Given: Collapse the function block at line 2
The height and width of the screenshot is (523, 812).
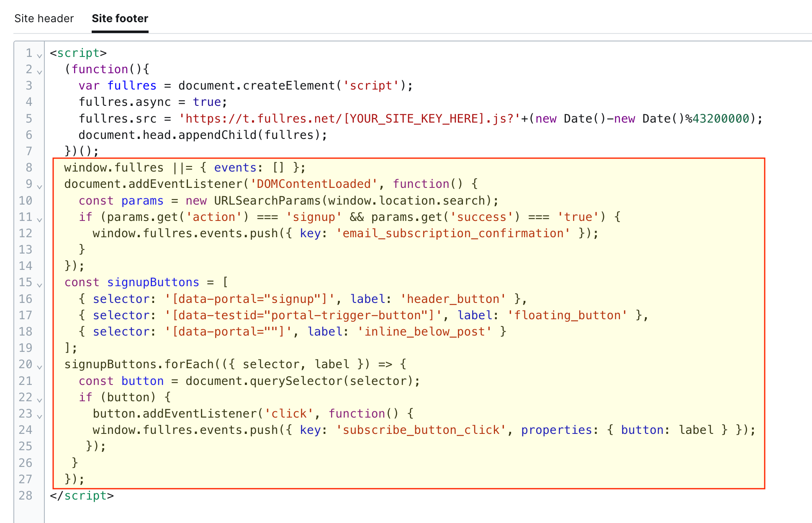Looking at the screenshot, I should [39, 72].
